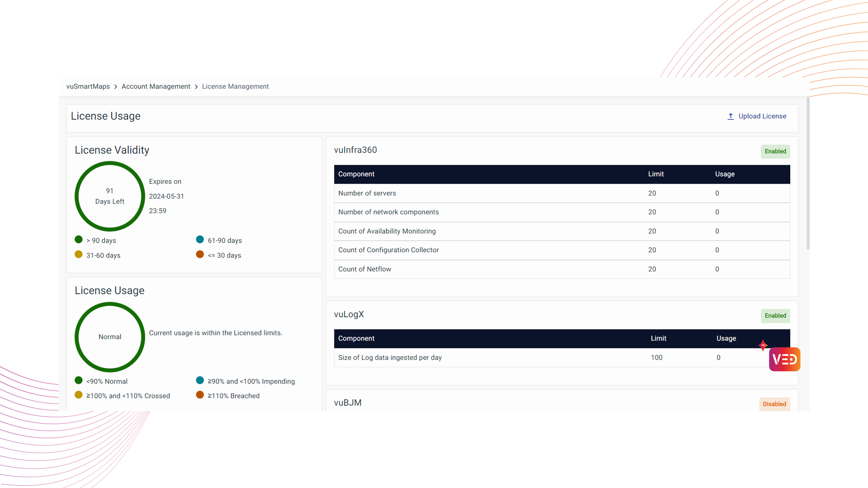868x488 pixels.
Task: Click the upload arrow icon
Action: coord(731,117)
